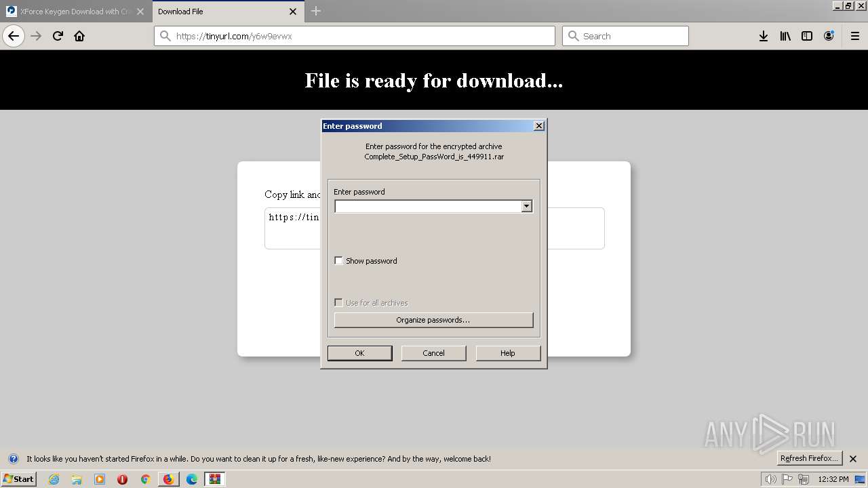Image resolution: width=868 pixels, height=488 pixels.
Task: Click the link text box on page
Action: 434,228
